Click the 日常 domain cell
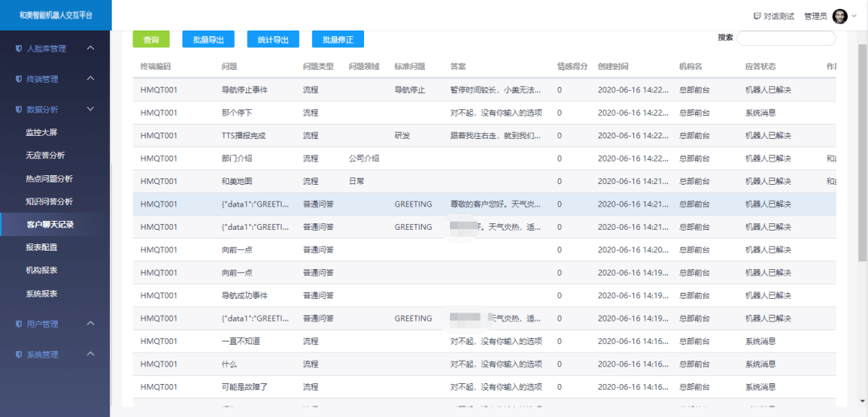The height and width of the screenshot is (417, 868). pos(357,182)
